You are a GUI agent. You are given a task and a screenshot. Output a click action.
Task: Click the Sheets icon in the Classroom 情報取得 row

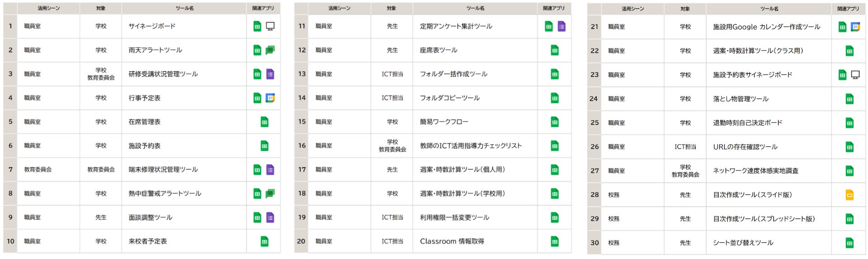(554, 241)
